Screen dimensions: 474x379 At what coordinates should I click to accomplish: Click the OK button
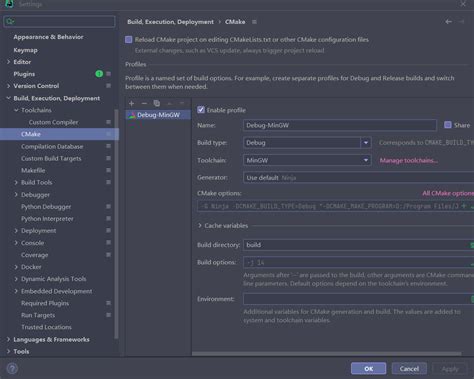coord(368,369)
